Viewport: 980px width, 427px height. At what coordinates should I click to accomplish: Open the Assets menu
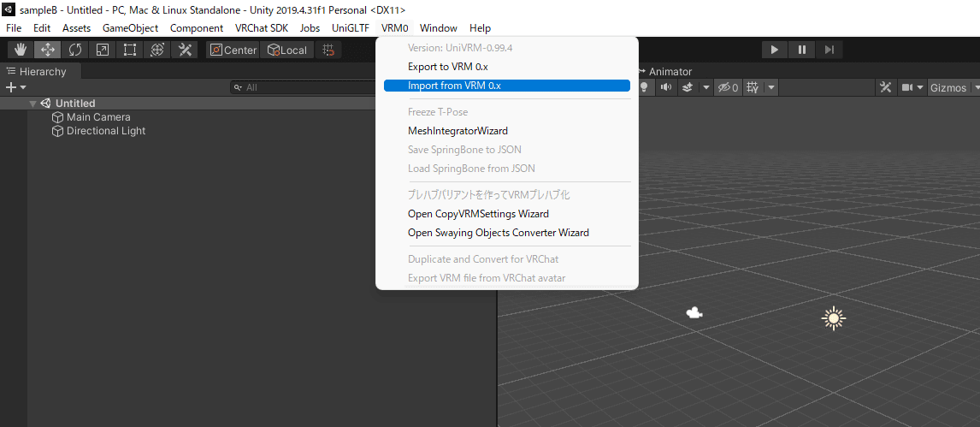click(76, 28)
